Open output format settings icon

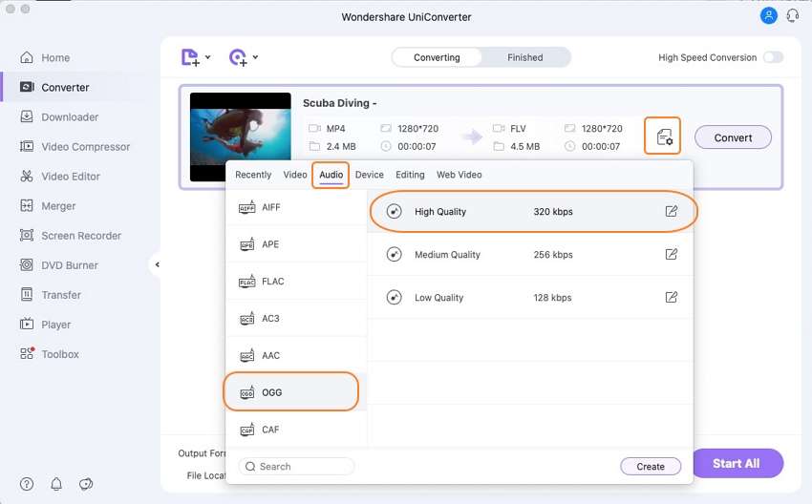[663, 137]
